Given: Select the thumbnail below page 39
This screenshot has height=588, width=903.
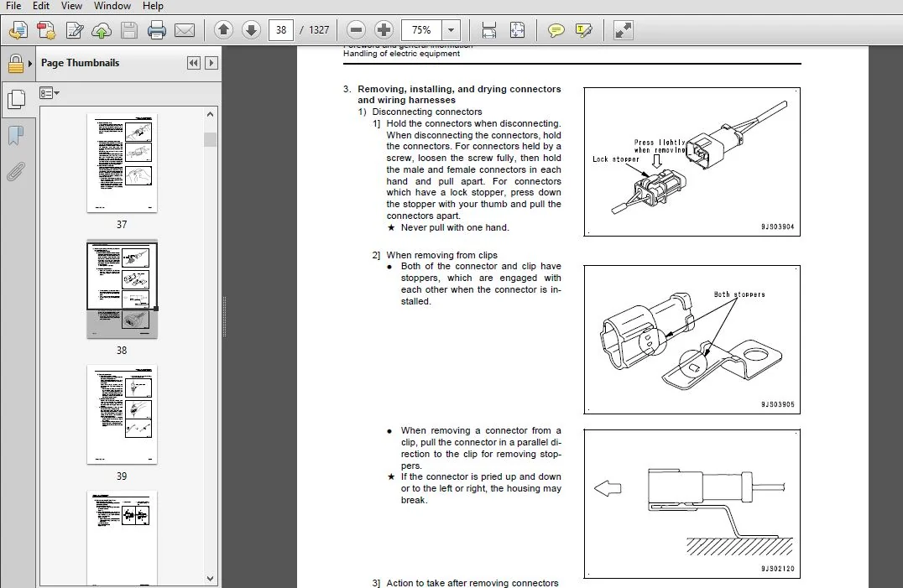Looking at the screenshot, I should point(122,539).
